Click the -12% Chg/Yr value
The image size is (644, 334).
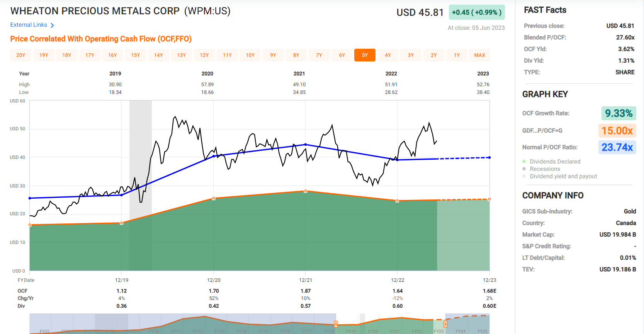398,298
